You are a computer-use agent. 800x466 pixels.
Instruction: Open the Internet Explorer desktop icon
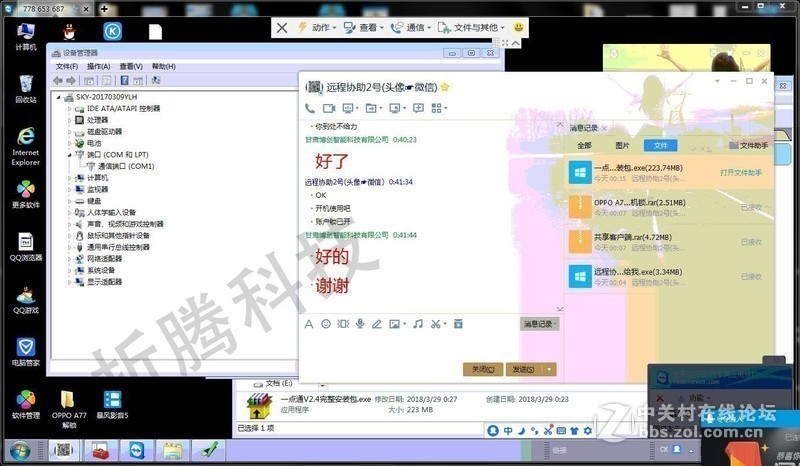click(x=26, y=146)
